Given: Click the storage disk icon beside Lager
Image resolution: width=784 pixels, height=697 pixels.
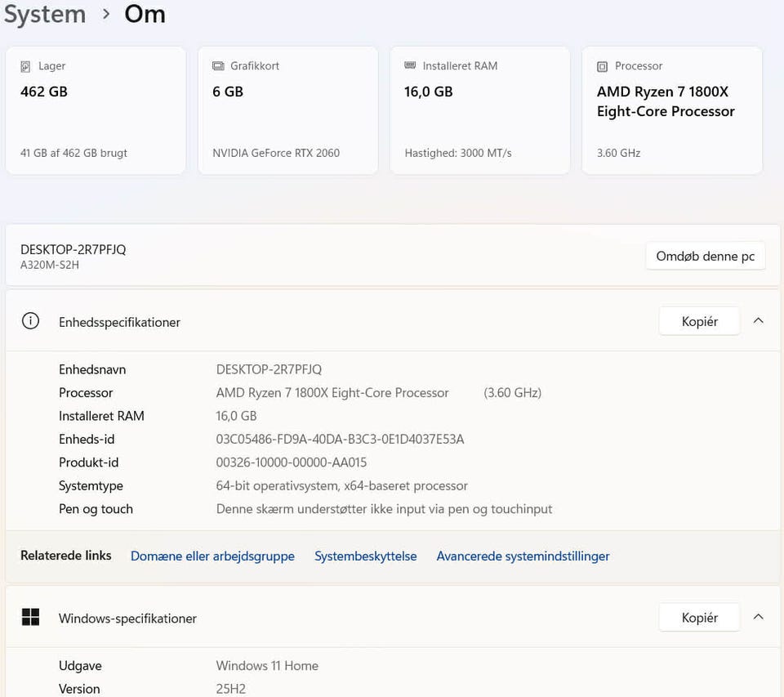Looking at the screenshot, I should tap(25, 66).
